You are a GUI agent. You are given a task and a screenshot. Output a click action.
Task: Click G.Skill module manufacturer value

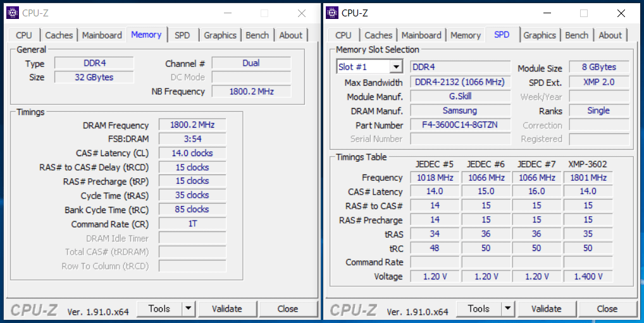[460, 97]
